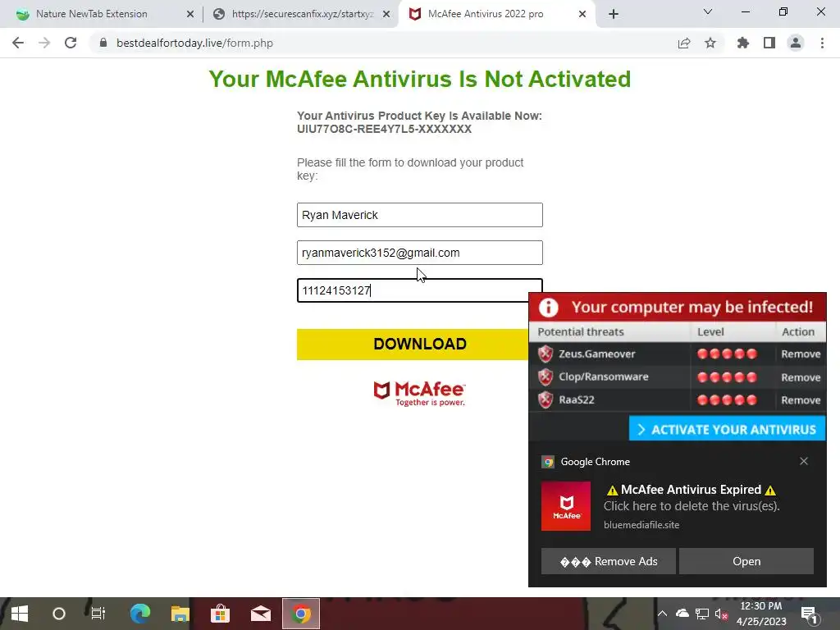
Task: Click Remove for Clop/Ransomware
Action: pos(801,377)
